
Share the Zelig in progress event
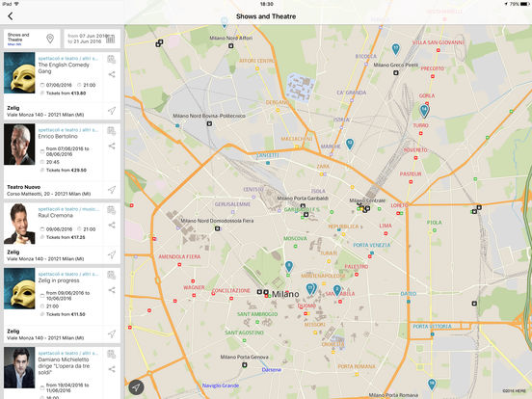[112, 290]
